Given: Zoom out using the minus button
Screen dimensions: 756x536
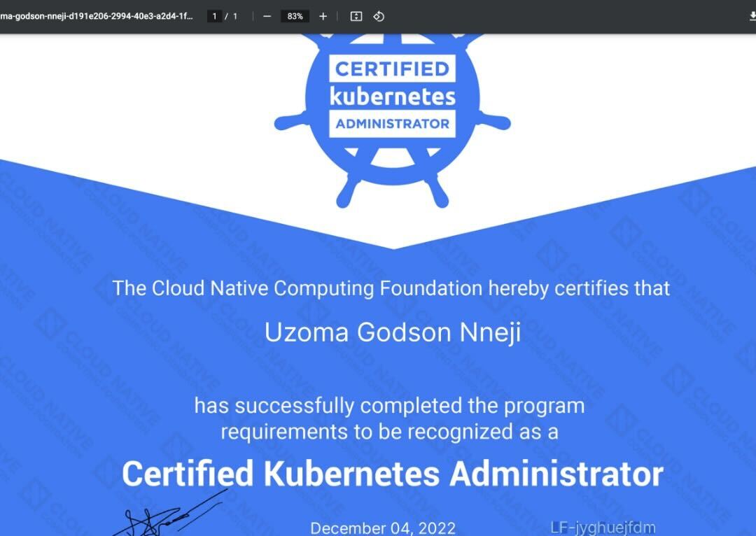Looking at the screenshot, I should tap(267, 16).
